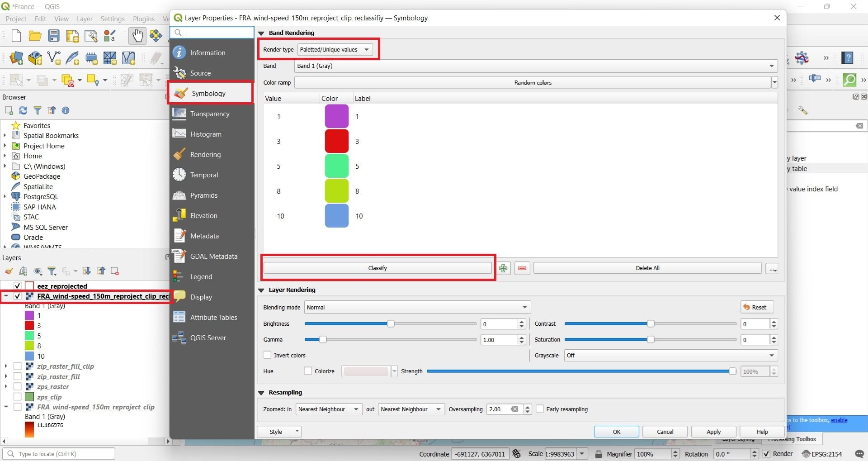Click green plus add class icon
Viewport: 868px width, 461px height.
pyautogui.click(x=503, y=268)
